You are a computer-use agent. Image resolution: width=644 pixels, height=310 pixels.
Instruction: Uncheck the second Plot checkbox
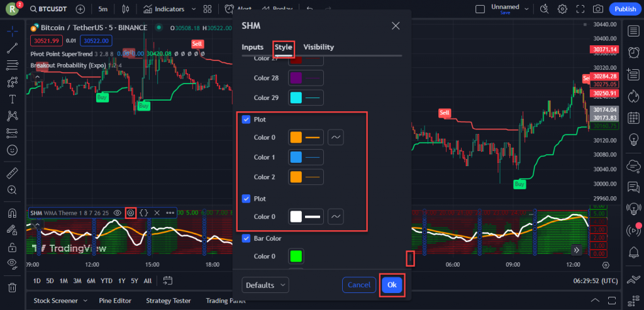(247, 199)
